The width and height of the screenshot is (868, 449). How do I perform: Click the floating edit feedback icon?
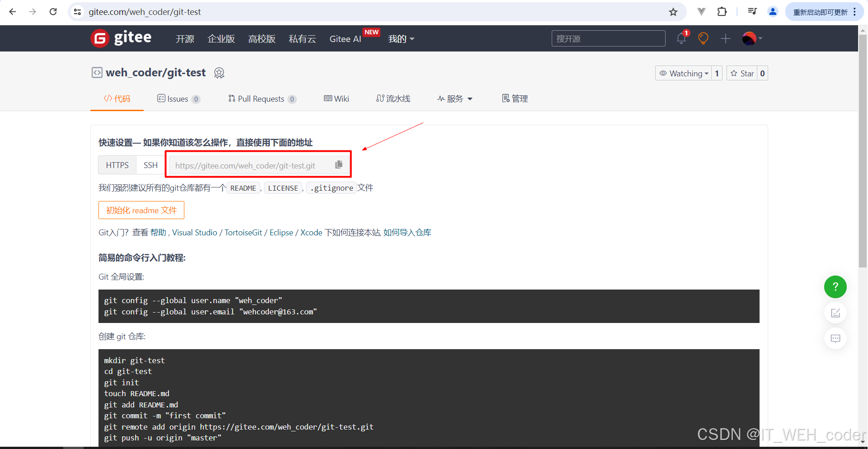(835, 313)
